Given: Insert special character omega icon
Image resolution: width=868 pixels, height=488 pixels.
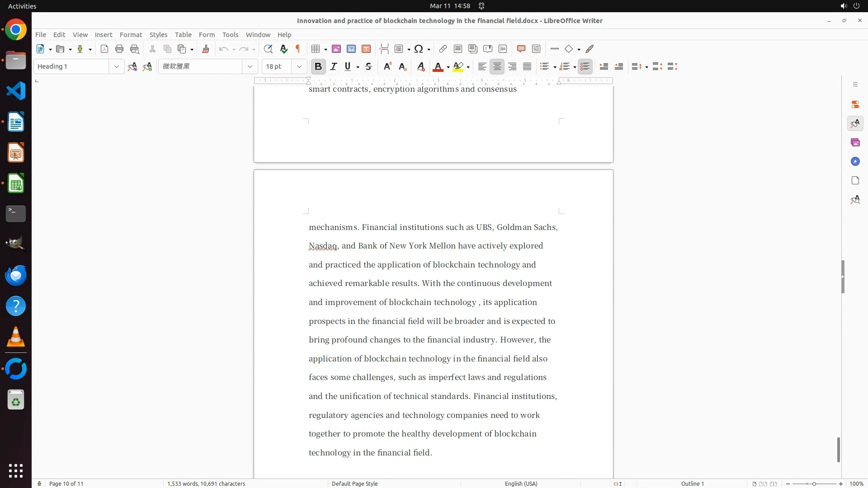Looking at the screenshot, I should coord(419,49).
